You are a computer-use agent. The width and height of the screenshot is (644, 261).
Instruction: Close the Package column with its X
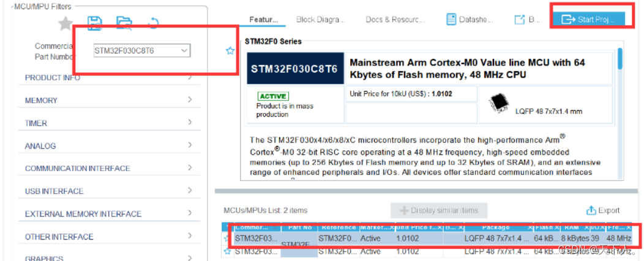[x=530, y=227]
